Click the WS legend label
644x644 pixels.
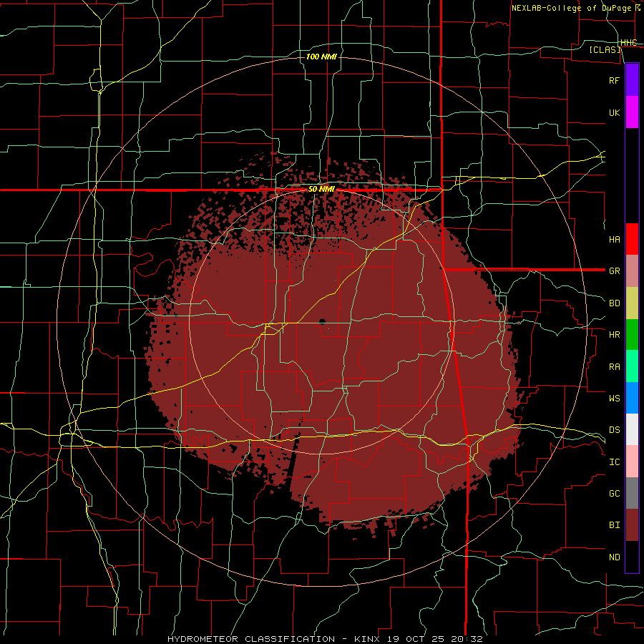(614, 399)
